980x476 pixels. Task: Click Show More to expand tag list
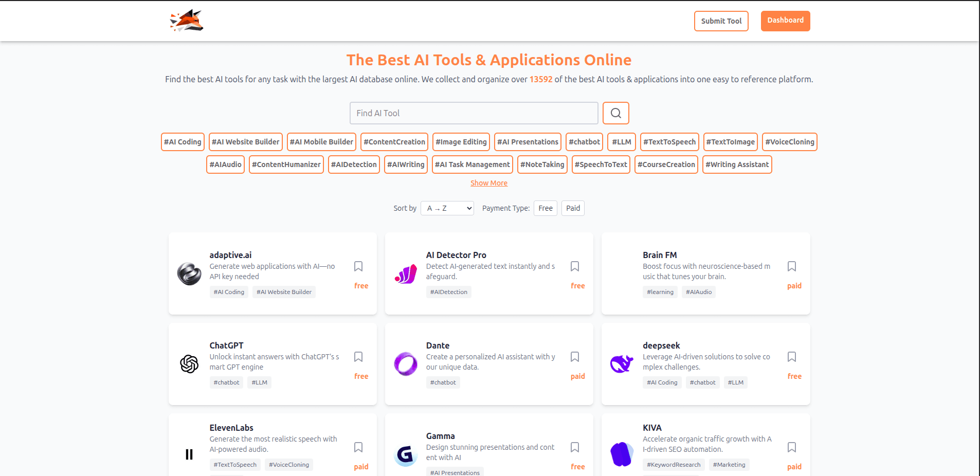488,183
